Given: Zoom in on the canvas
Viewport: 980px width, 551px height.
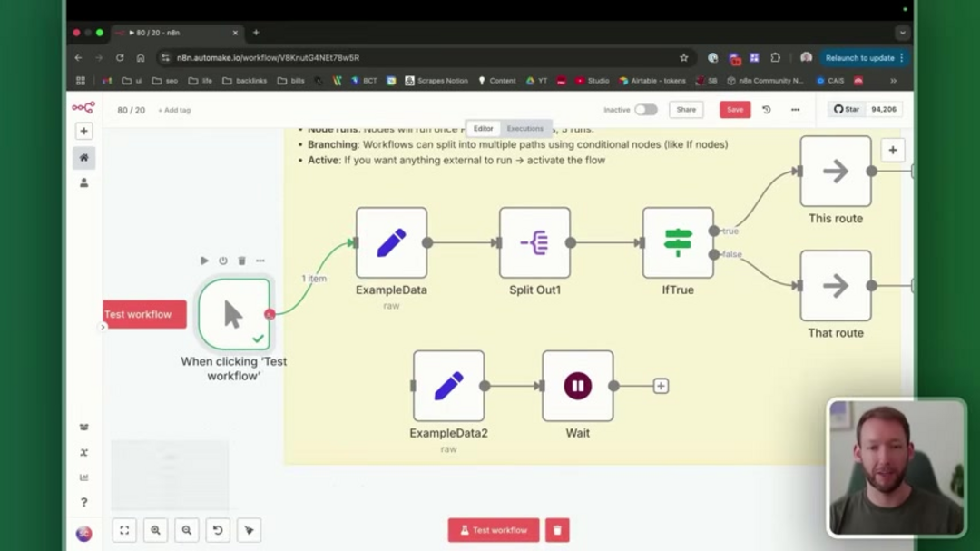Looking at the screenshot, I should pyautogui.click(x=155, y=530).
